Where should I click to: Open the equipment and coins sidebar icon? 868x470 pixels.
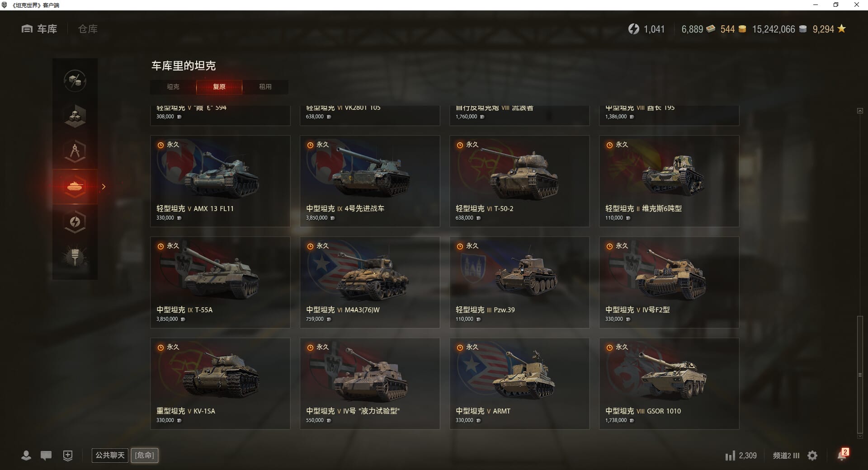[75, 80]
